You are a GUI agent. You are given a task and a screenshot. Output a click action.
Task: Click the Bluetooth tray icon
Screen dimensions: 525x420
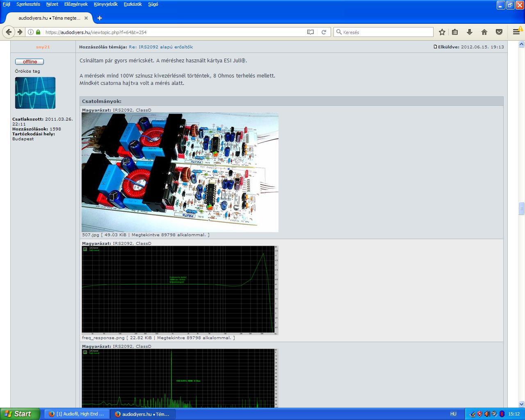coord(502,414)
